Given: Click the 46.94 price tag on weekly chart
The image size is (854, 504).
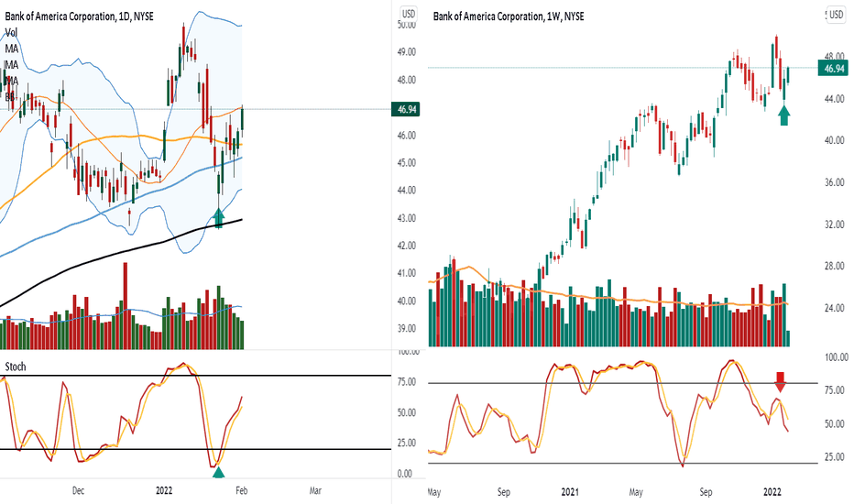Looking at the screenshot, I should click(834, 69).
